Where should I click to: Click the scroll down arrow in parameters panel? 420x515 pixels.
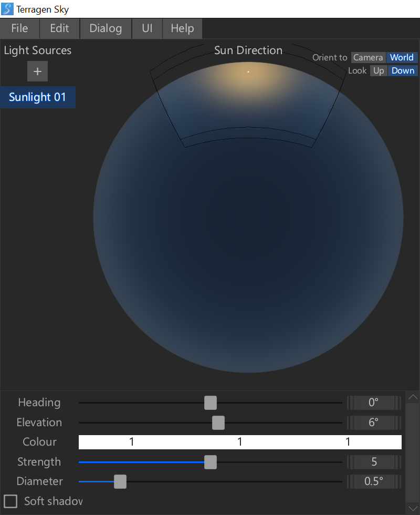click(413, 508)
